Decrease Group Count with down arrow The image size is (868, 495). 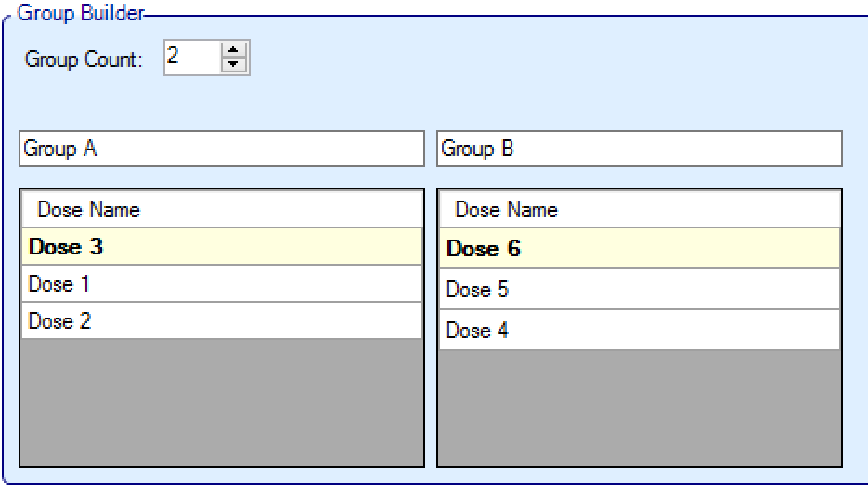coord(235,65)
